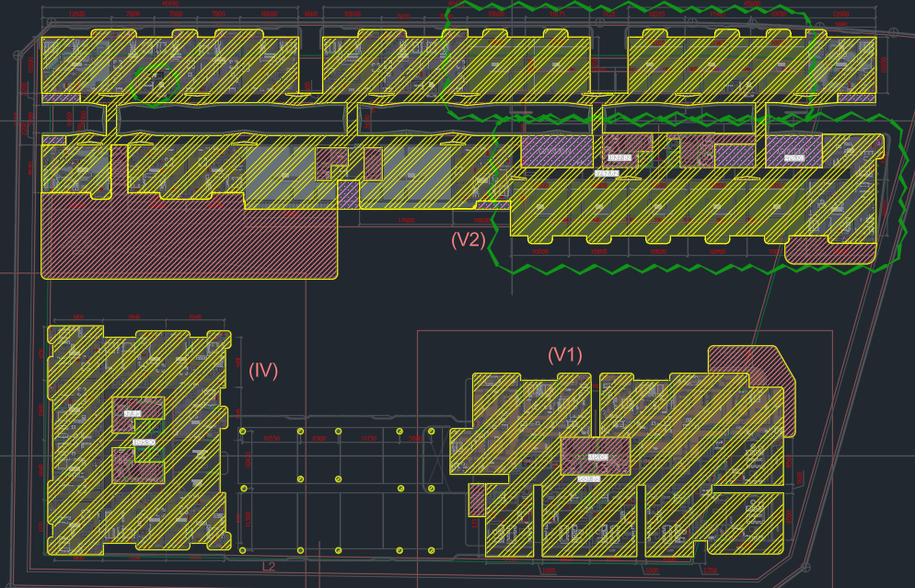Select the L2 text at the bottom
Screen dimensions: 915x588
[x=269, y=566]
